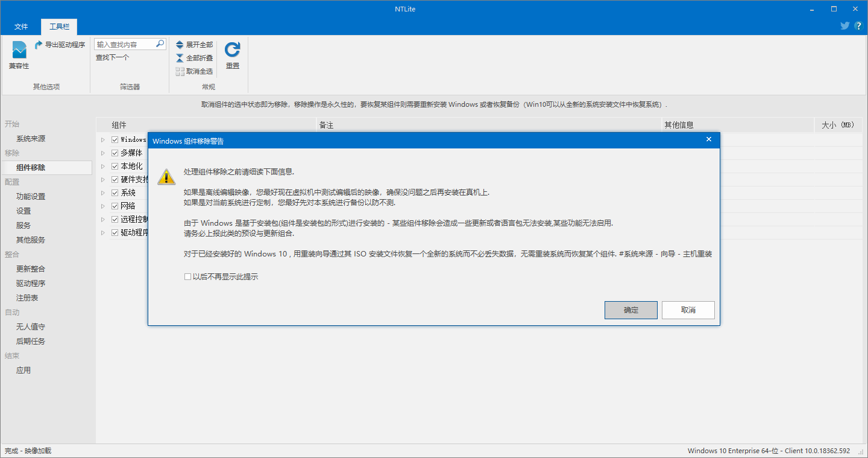Expand the 硬件支持 tree row
Image resolution: width=868 pixels, height=458 pixels.
click(x=103, y=179)
